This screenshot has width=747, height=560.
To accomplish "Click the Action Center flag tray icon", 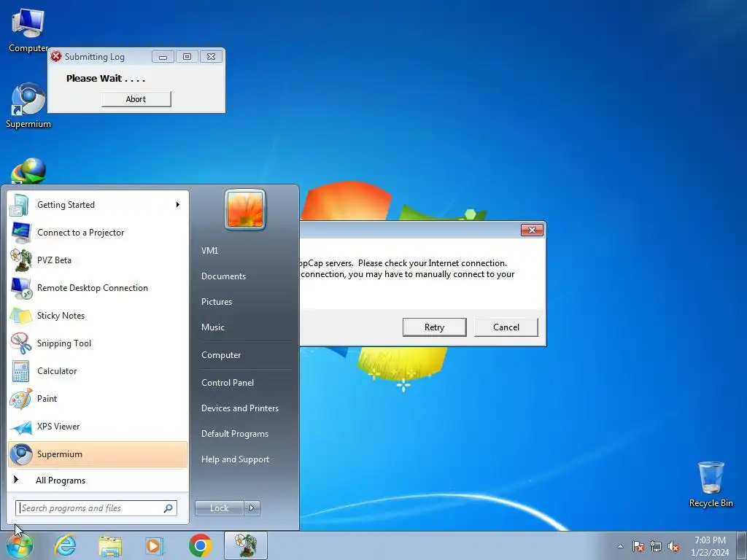I will click(x=638, y=547).
